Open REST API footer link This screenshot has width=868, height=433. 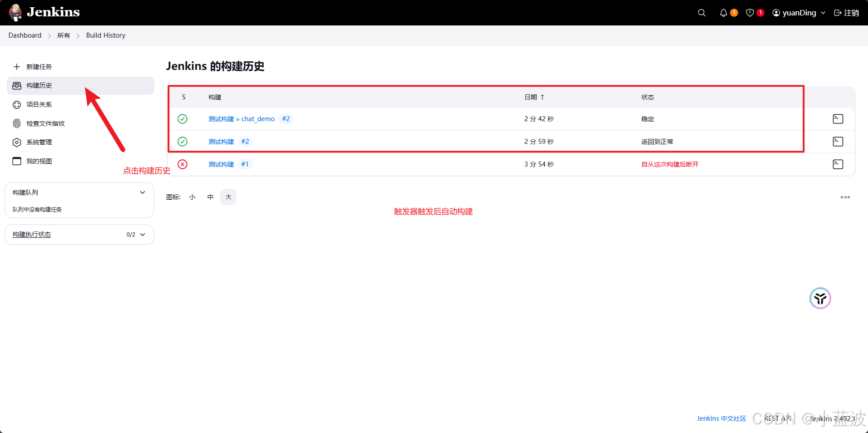click(778, 418)
